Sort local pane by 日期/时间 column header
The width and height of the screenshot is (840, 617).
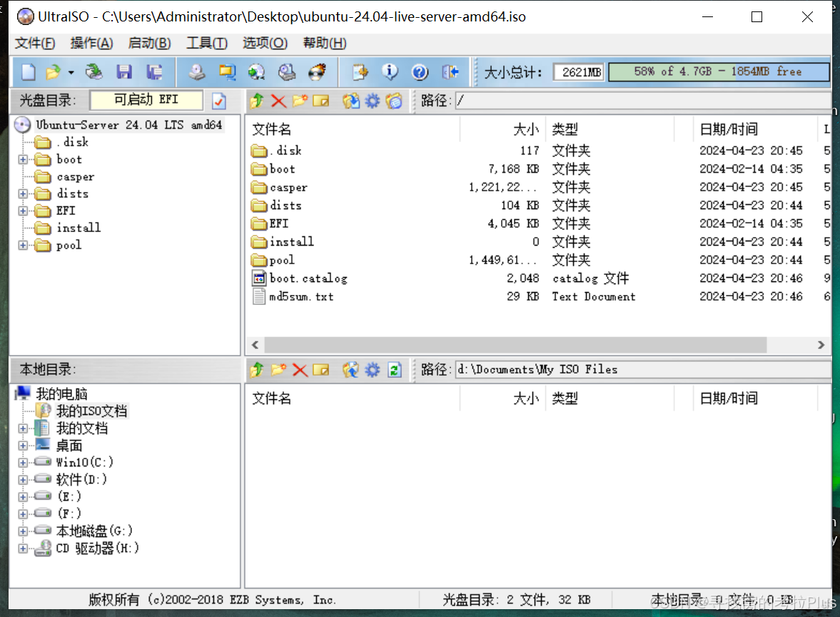click(755, 398)
